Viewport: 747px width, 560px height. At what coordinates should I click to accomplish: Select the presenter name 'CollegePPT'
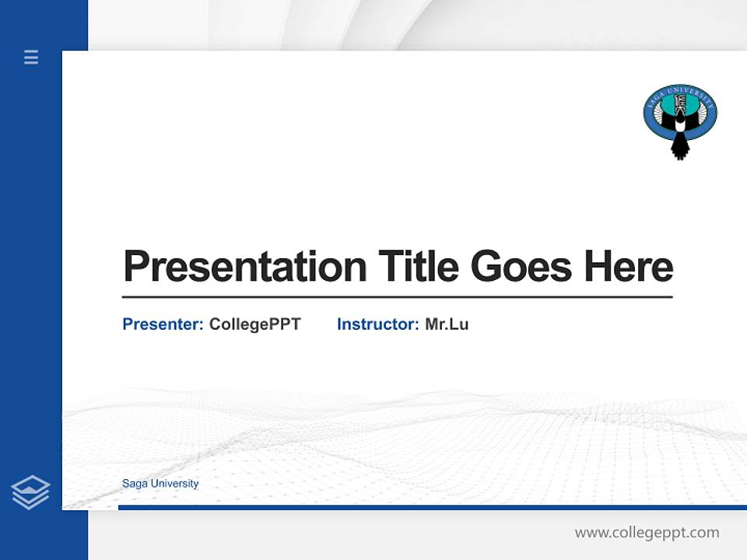pos(255,324)
